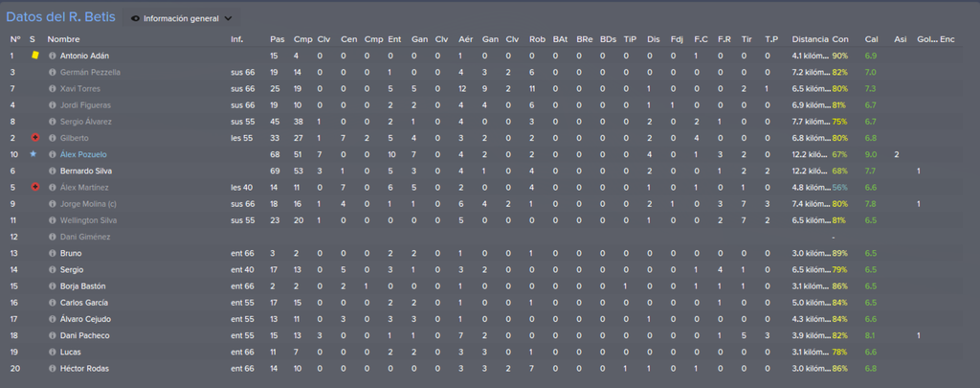Sort by Cal rating column header
Viewport: 980px width, 388px height.
tap(871, 38)
